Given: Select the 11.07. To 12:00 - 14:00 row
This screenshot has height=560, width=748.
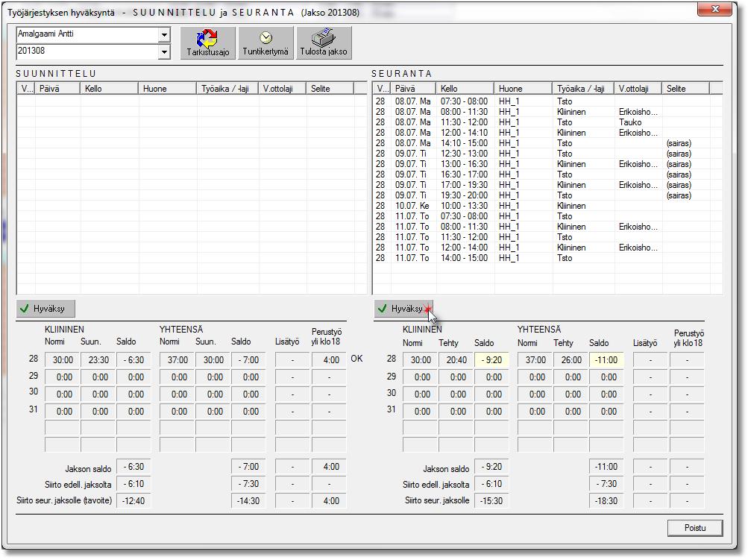Looking at the screenshot, I should point(547,248).
